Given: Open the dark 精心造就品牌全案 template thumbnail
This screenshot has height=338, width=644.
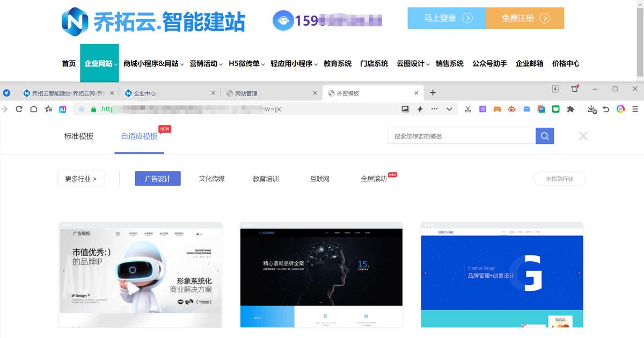Looking at the screenshot, I should pyautogui.click(x=321, y=275).
